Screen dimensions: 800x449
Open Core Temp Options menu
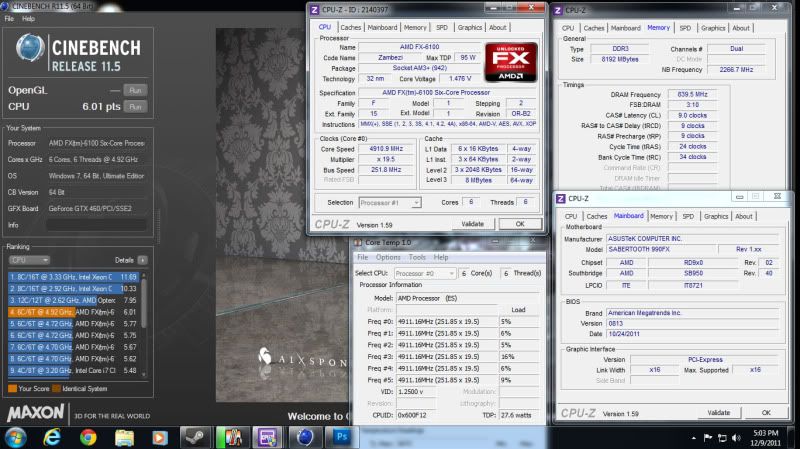click(388, 257)
